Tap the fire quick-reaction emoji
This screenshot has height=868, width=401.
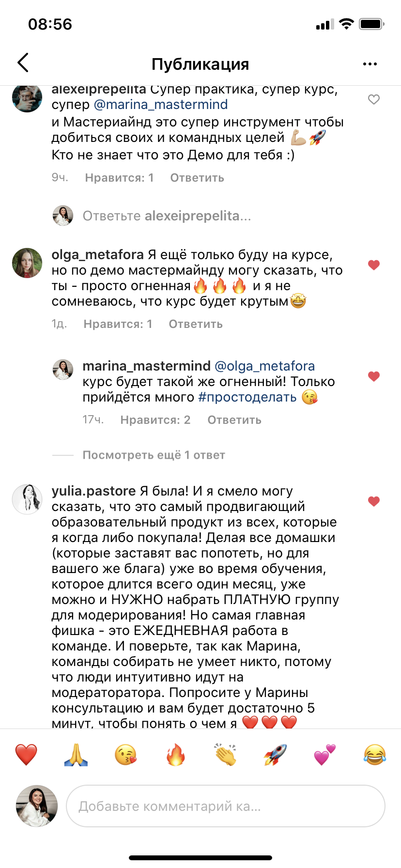point(175,755)
